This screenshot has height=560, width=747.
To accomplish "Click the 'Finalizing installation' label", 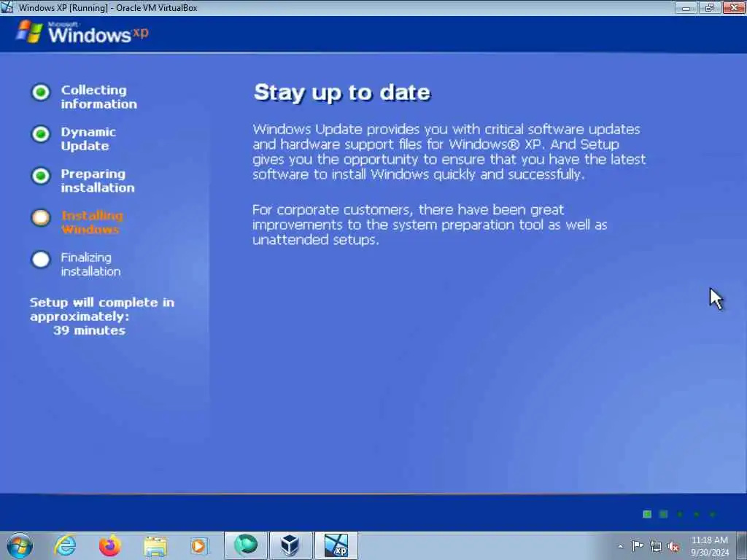I will point(90,264).
